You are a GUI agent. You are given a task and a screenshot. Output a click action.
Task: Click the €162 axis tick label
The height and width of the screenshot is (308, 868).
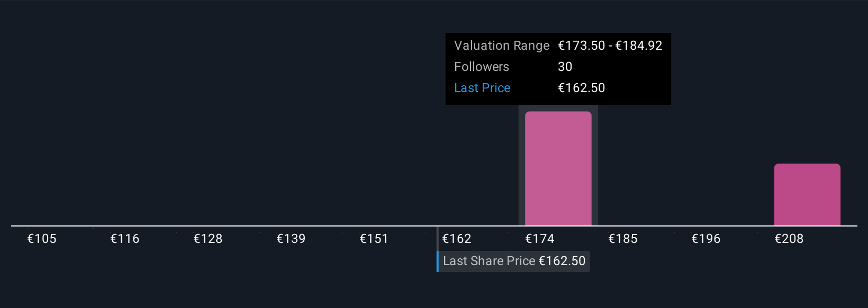click(457, 239)
